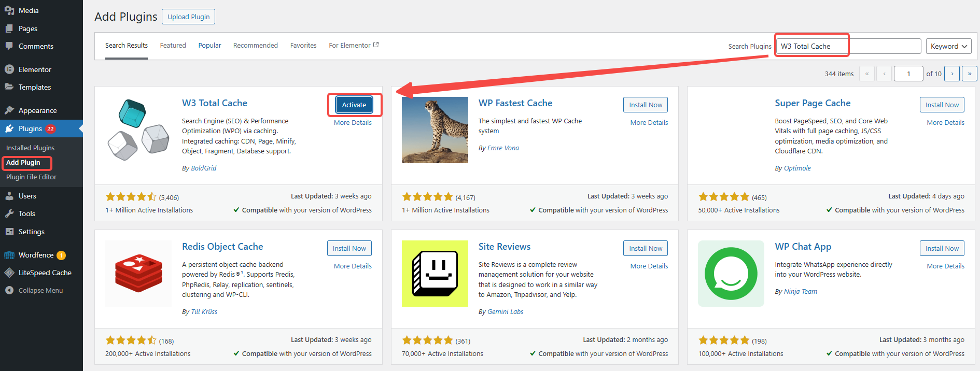
Task: Activate the W3 Total Cache plugin
Action: [x=354, y=105]
